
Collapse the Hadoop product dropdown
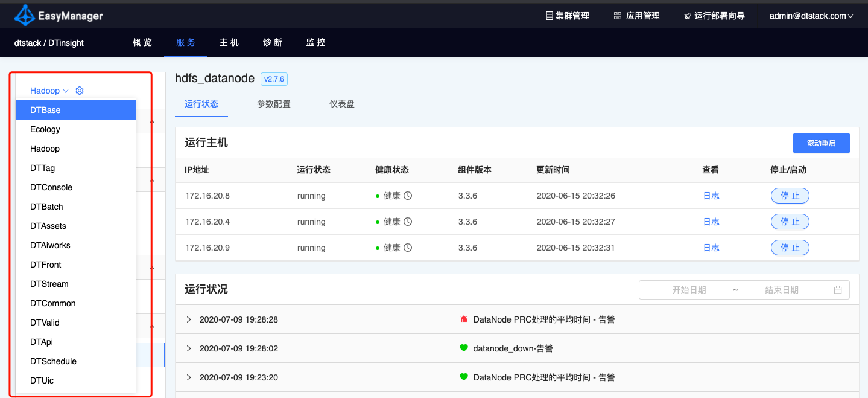(x=49, y=91)
